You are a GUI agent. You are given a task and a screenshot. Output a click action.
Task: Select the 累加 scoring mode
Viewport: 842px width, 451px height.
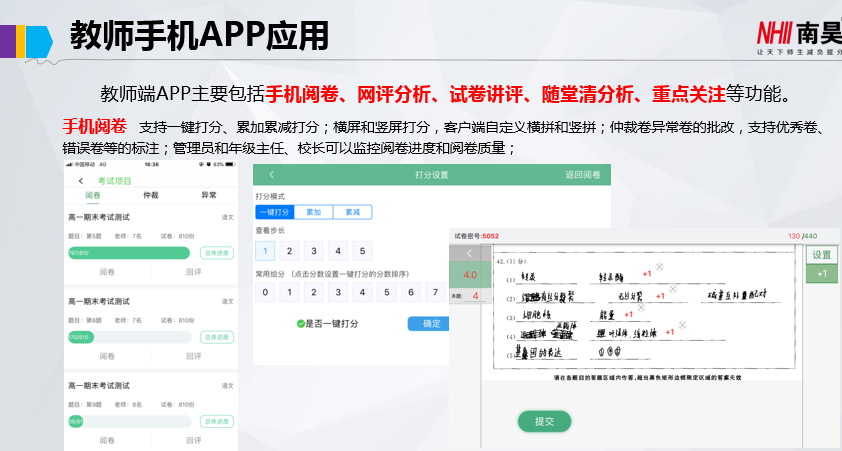[x=313, y=212]
